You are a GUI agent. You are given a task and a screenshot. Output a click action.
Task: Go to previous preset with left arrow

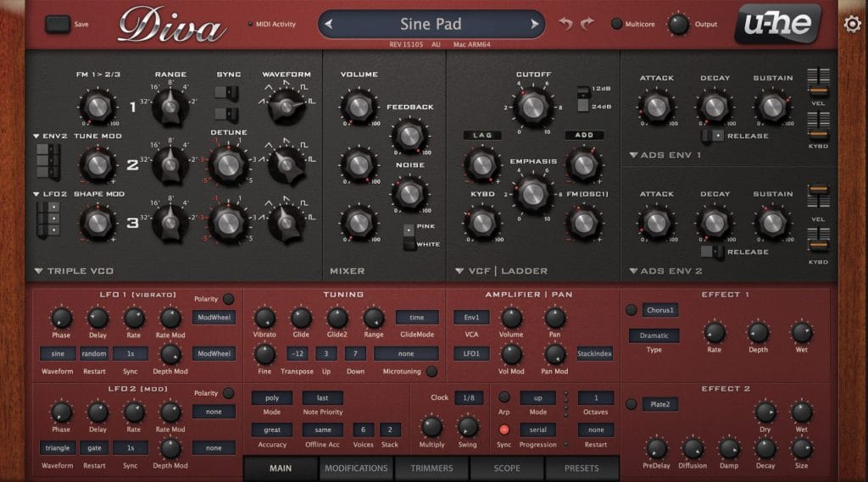click(328, 24)
